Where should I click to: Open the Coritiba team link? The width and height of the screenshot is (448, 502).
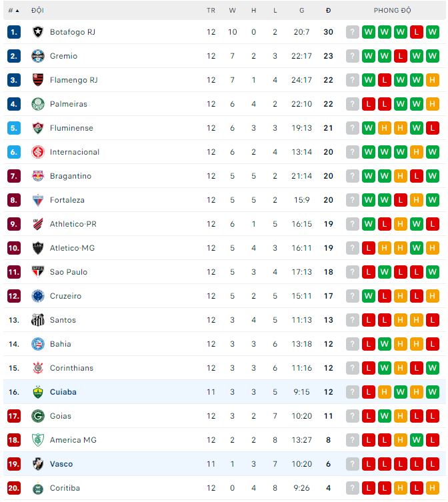tap(65, 488)
